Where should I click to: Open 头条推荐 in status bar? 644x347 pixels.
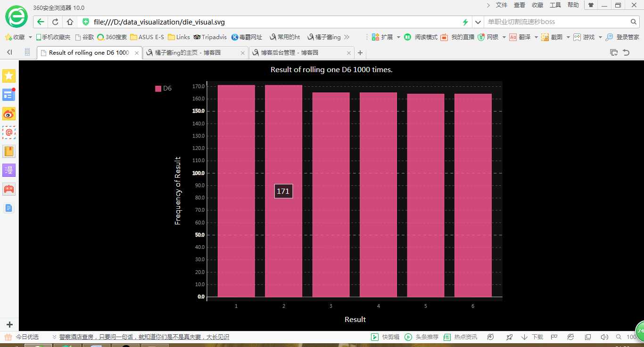[x=421, y=337]
